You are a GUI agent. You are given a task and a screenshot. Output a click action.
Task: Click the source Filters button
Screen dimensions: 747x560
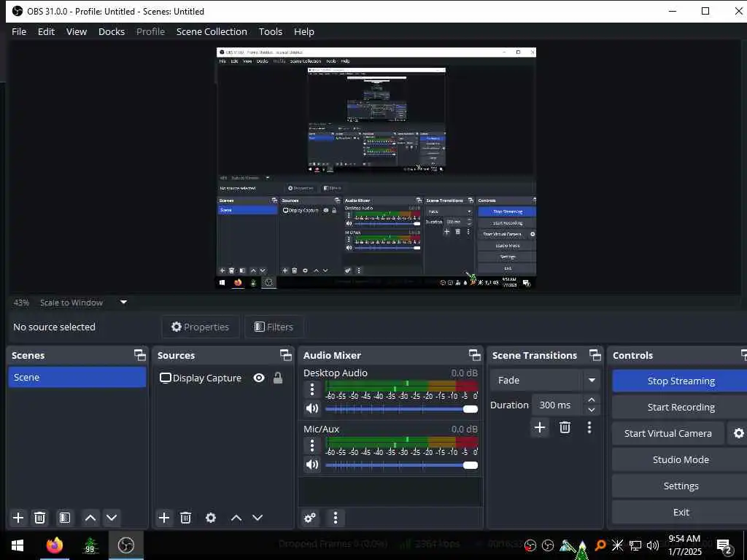point(274,327)
